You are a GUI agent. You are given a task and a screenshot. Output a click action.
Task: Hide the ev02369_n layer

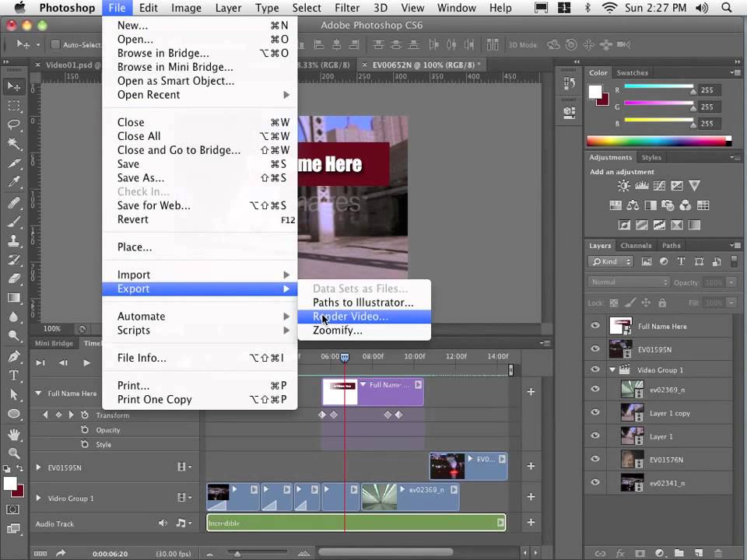(595, 389)
